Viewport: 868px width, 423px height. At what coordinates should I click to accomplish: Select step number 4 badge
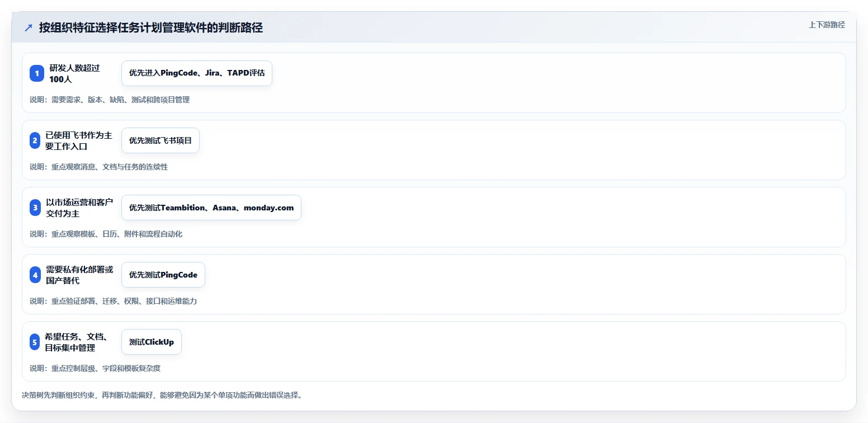[x=35, y=275]
